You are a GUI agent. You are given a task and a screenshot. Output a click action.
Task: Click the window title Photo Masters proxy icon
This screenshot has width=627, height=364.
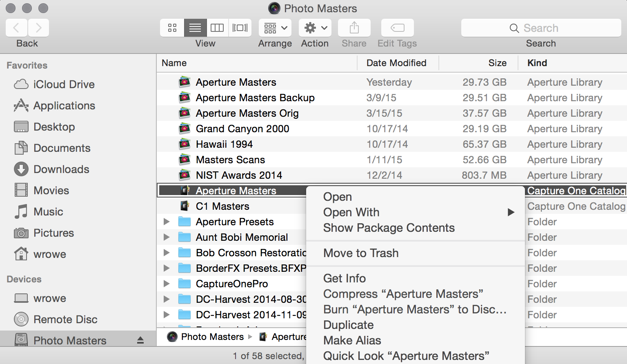(x=274, y=8)
